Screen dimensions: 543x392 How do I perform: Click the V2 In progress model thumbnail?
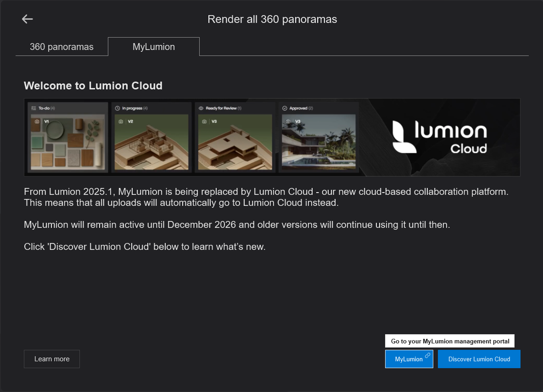pyautogui.click(x=151, y=144)
